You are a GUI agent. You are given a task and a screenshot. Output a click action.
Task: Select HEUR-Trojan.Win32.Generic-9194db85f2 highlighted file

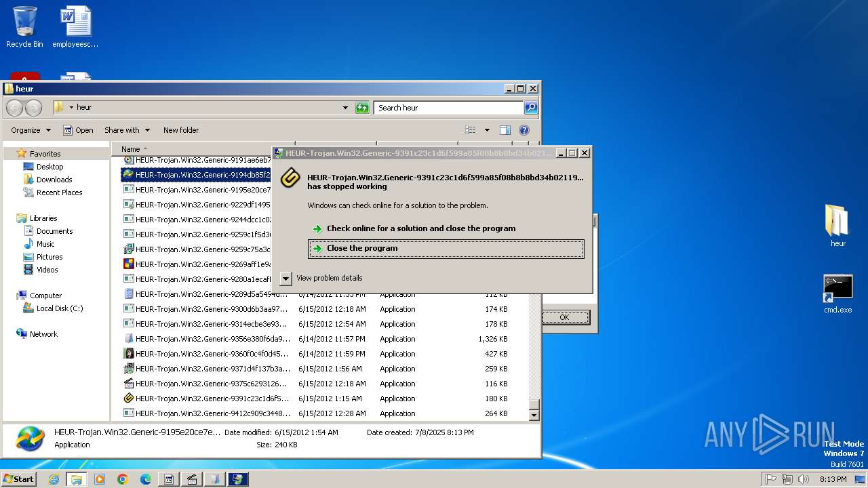tap(197, 175)
